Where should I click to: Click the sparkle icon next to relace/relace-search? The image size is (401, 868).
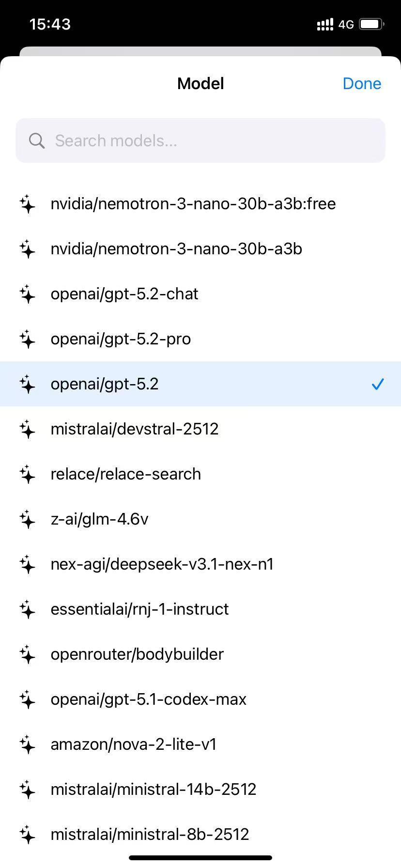(x=28, y=474)
